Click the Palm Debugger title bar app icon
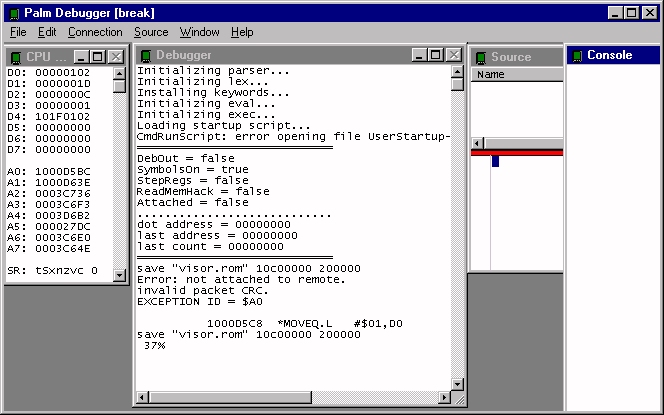Image resolution: width=664 pixels, height=415 pixels. coord(14,14)
